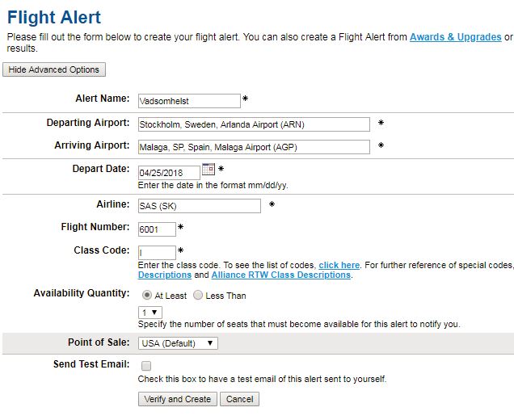Click the Verify and Create button

click(x=177, y=399)
